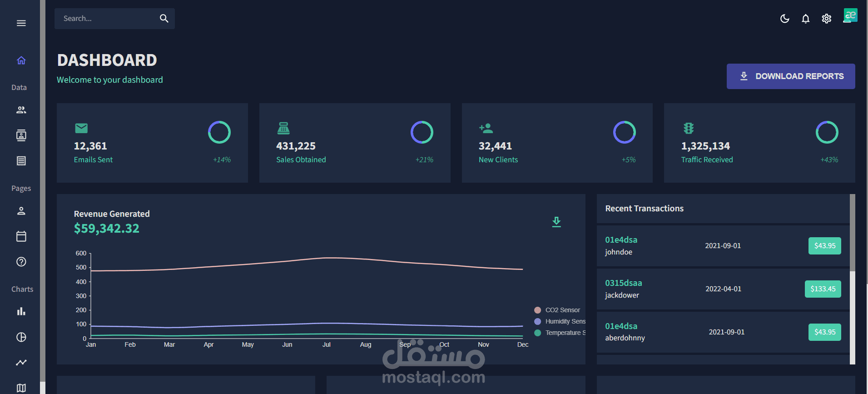Toggle dark mode with the moon icon
Image resolution: width=868 pixels, height=394 pixels.
[784, 19]
